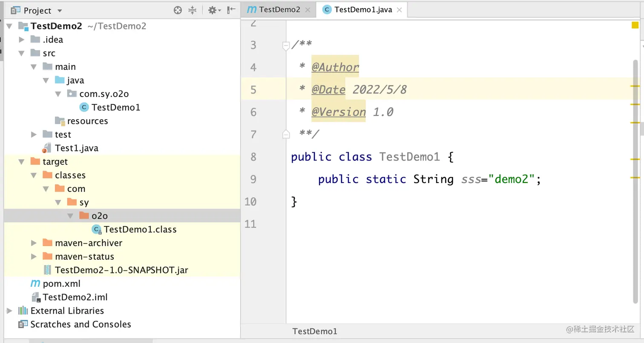
Task: Select the test folder name in tree
Action: click(x=63, y=134)
